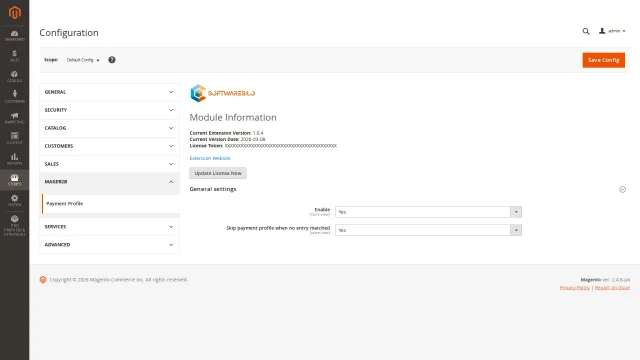Click the Softwaresilo logo
The height and width of the screenshot is (360, 640).
(x=222, y=93)
